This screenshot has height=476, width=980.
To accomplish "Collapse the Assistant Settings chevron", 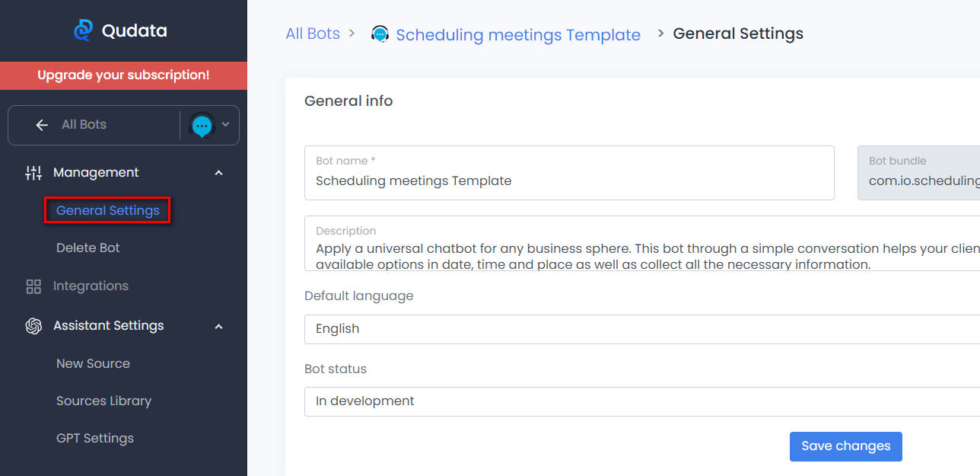I will click(219, 326).
